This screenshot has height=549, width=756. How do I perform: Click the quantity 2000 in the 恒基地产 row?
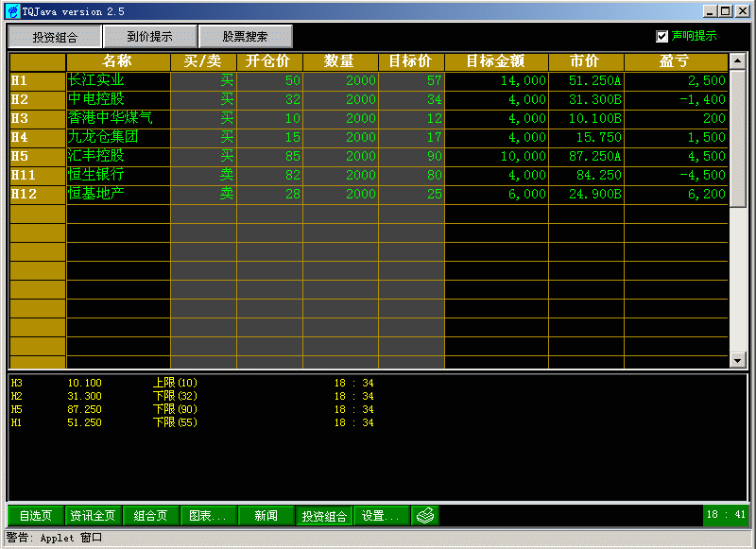340,194
